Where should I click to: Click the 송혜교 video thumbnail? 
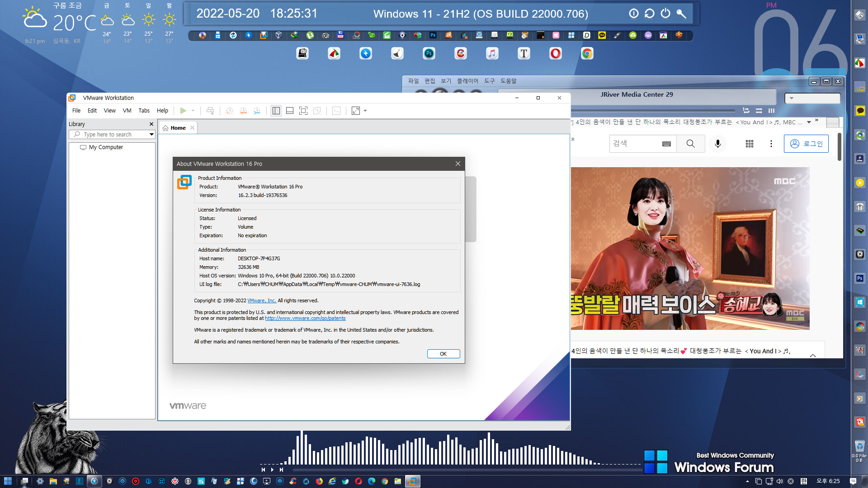[x=690, y=249]
